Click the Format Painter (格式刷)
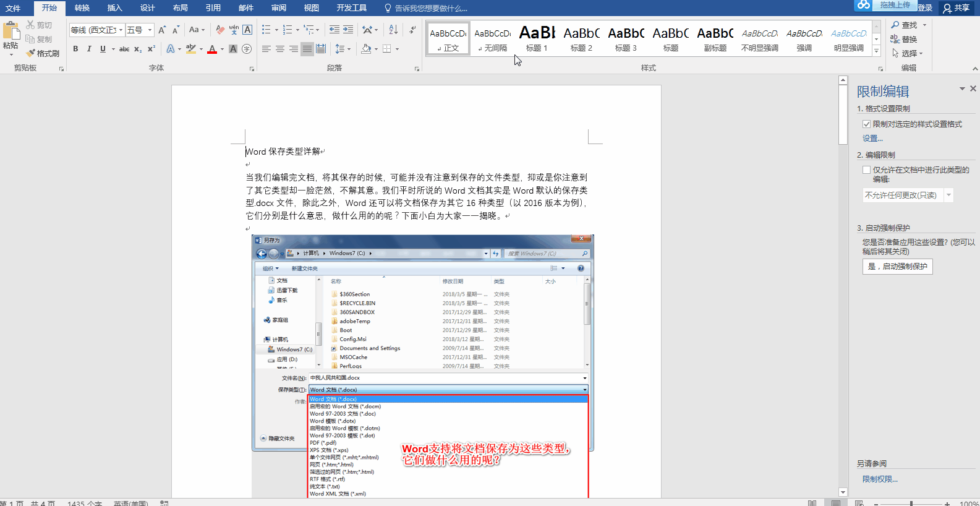 43,54
